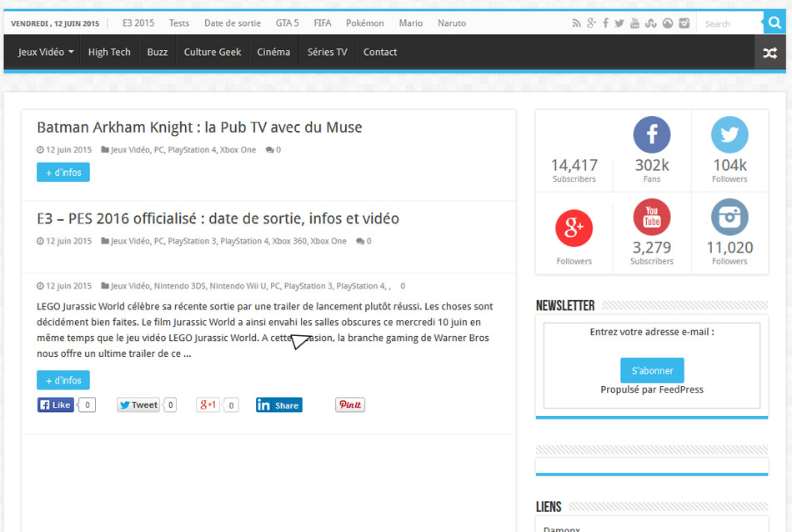This screenshot has width=792, height=532.
Task: Open the E3 – PES 2016 officialisé article
Action: [x=218, y=218]
